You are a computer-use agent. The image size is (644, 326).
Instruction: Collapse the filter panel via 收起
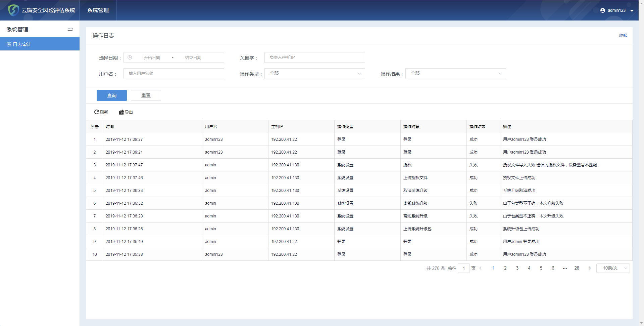[623, 36]
